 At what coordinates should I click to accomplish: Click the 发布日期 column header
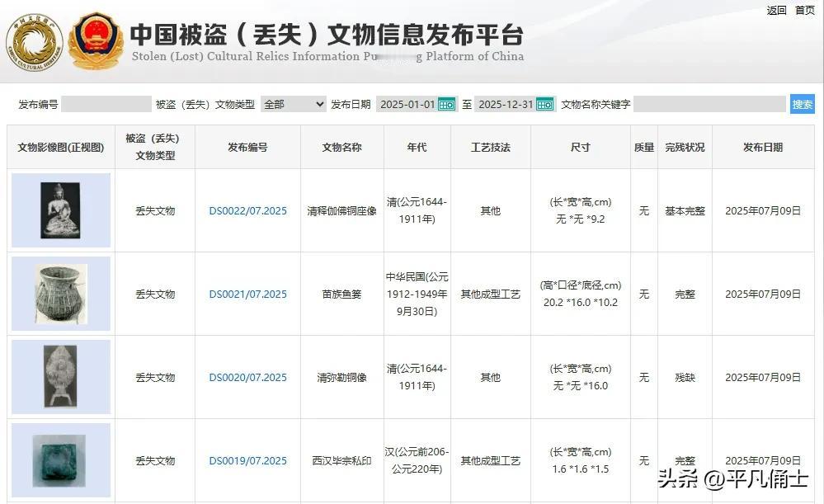tap(762, 147)
